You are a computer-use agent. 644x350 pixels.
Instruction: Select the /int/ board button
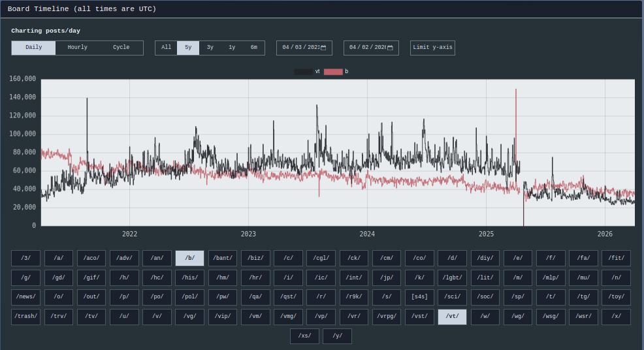click(354, 278)
